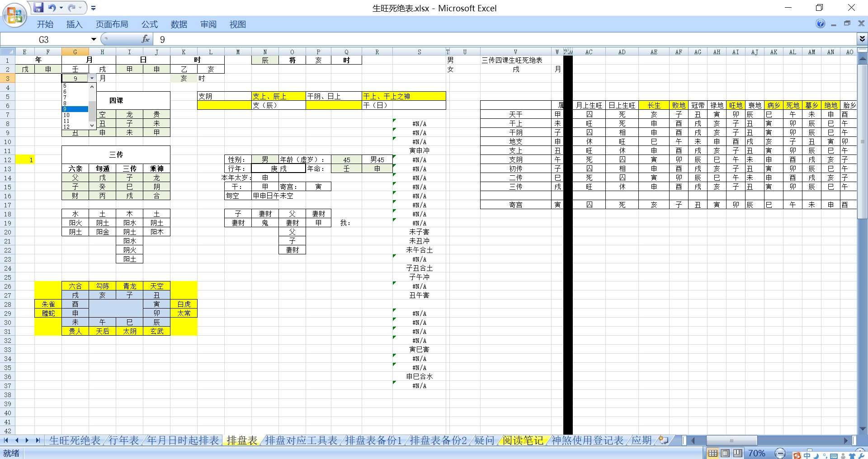The image size is (868, 459).
Task: Open the Insert Function fx dialog
Action: (146, 39)
